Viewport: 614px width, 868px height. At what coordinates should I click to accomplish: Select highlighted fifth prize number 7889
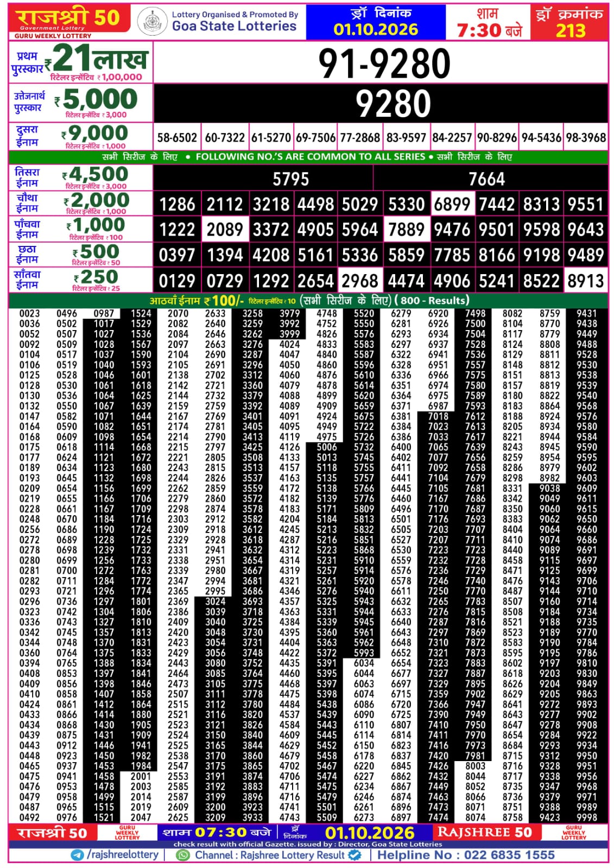[x=406, y=230]
